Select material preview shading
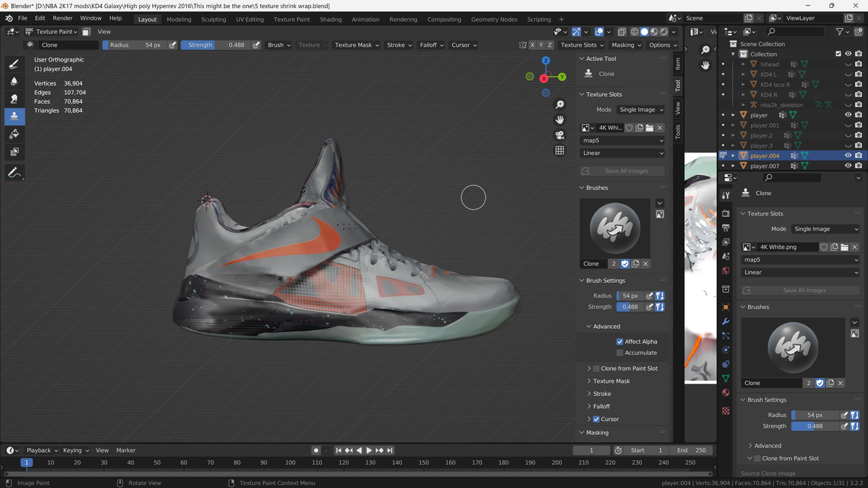 (x=654, y=32)
